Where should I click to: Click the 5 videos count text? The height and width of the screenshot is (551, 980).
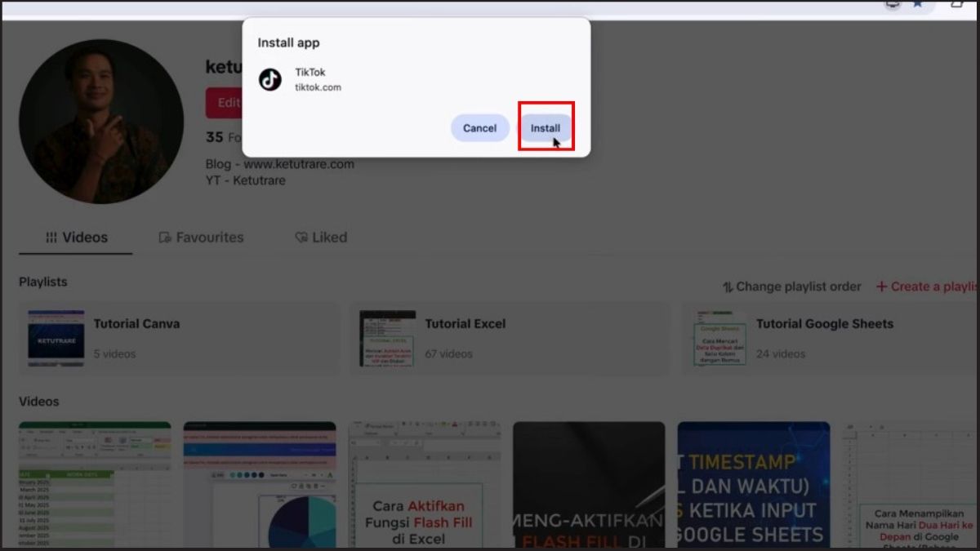tap(114, 354)
